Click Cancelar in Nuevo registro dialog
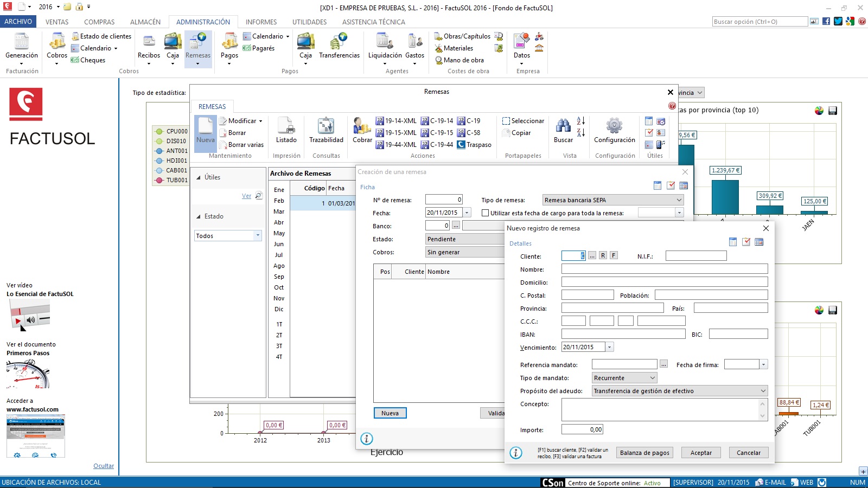The width and height of the screenshot is (868, 488). (749, 453)
